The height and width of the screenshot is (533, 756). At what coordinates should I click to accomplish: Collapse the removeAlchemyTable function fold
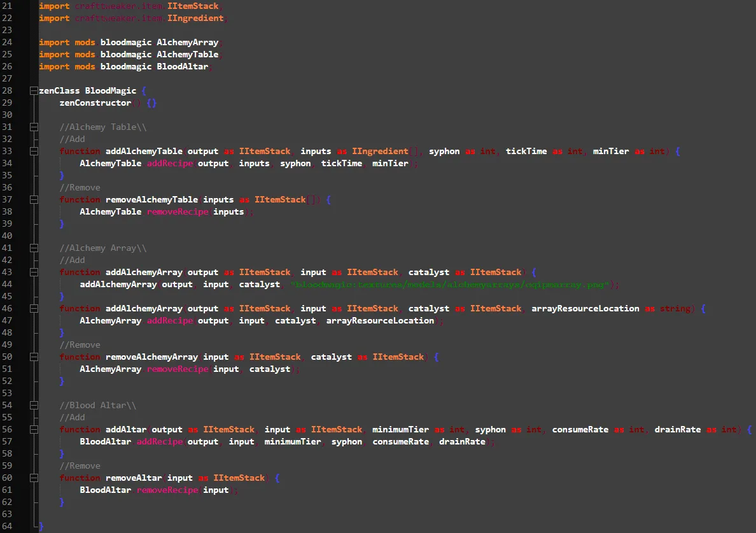pyautogui.click(x=34, y=200)
